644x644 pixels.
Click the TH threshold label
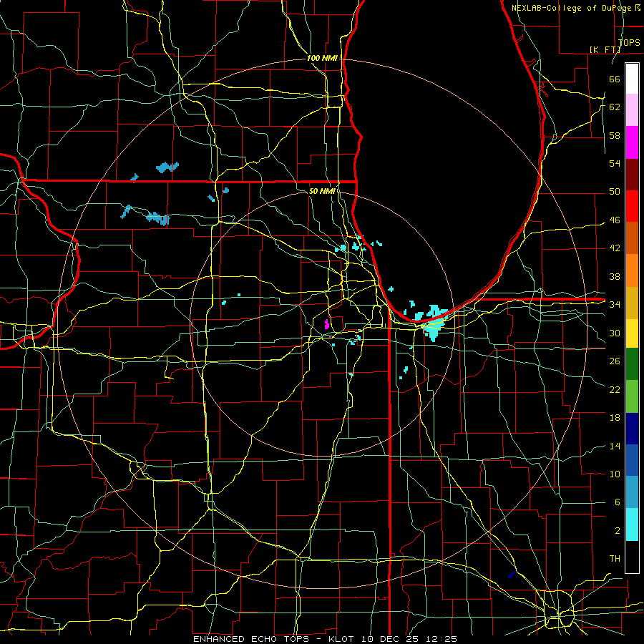(x=615, y=559)
